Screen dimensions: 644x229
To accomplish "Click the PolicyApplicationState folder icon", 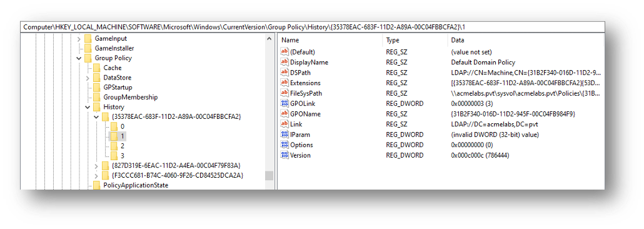I will (96, 185).
